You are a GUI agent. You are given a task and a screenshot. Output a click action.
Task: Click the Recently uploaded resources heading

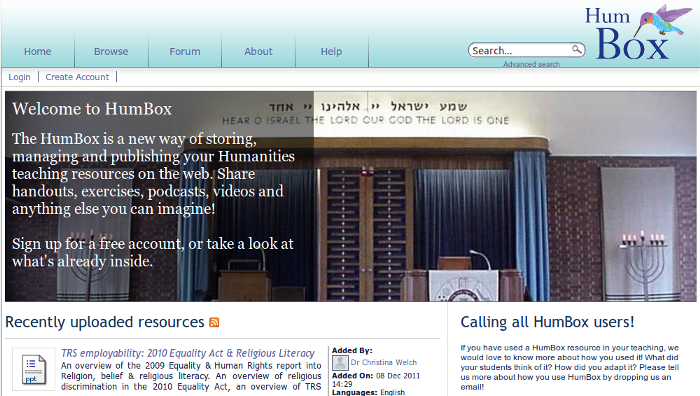point(105,322)
